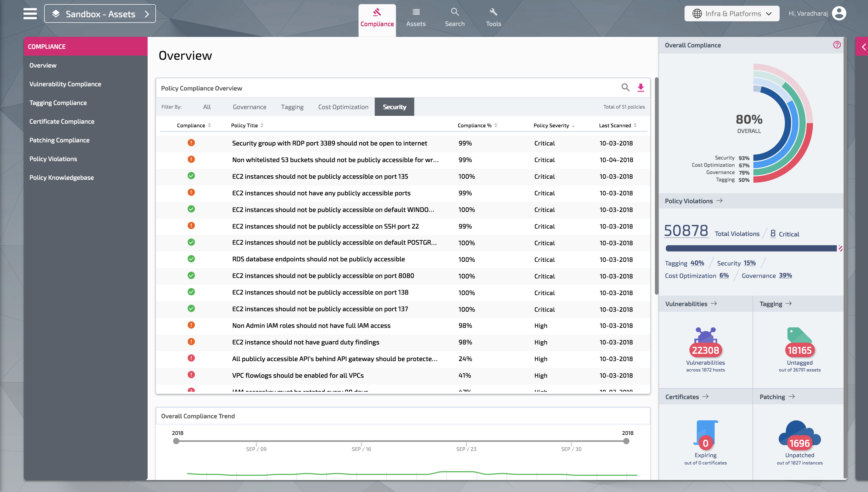Screen dimensions: 868x492
Task: Click the download icon in Policy Compliance Overview
Action: [641, 88]
